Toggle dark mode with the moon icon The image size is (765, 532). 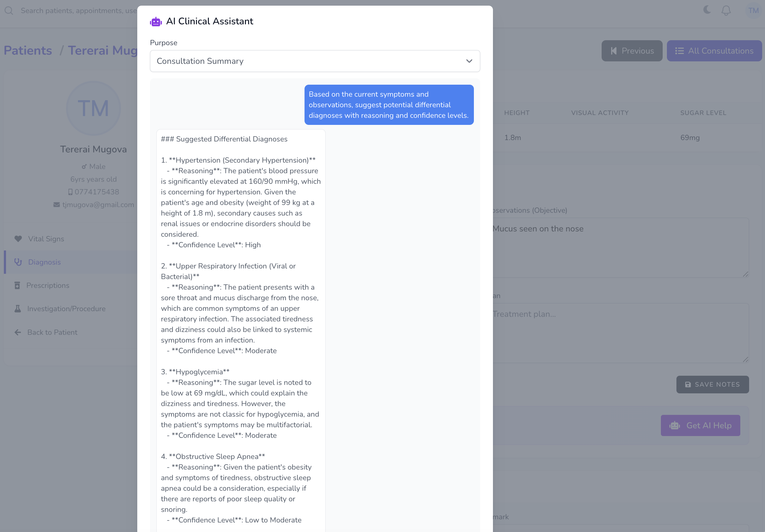coord(707,10)
